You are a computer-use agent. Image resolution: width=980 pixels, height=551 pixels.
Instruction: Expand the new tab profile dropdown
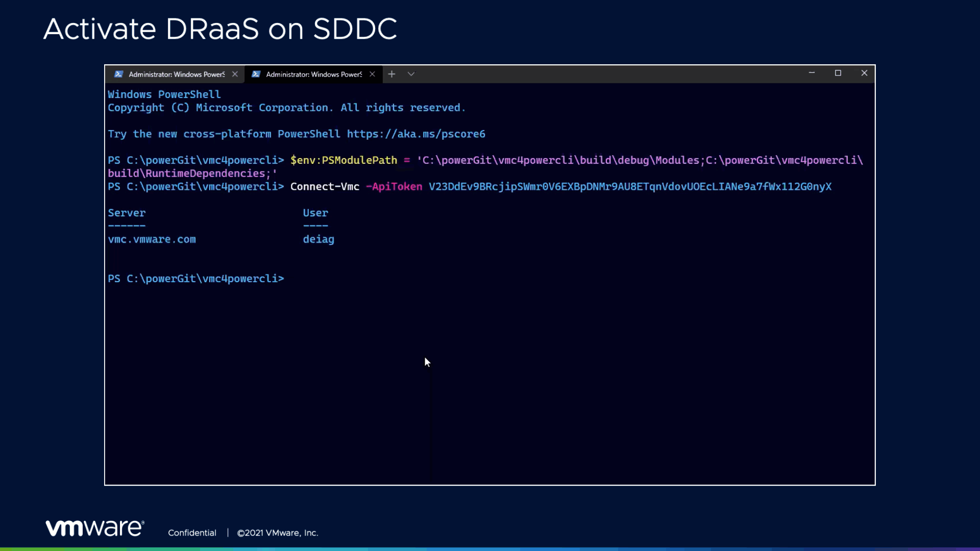411,74
